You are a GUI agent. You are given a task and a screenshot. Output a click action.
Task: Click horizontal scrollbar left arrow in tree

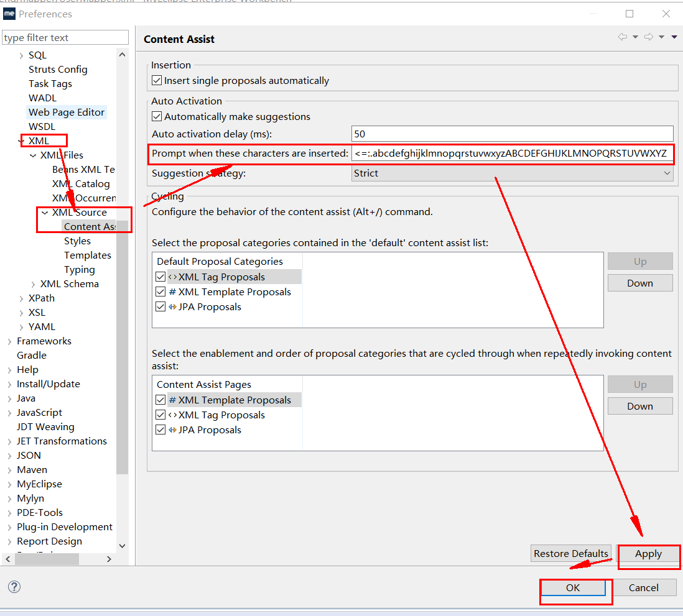(x=8, y=559)
